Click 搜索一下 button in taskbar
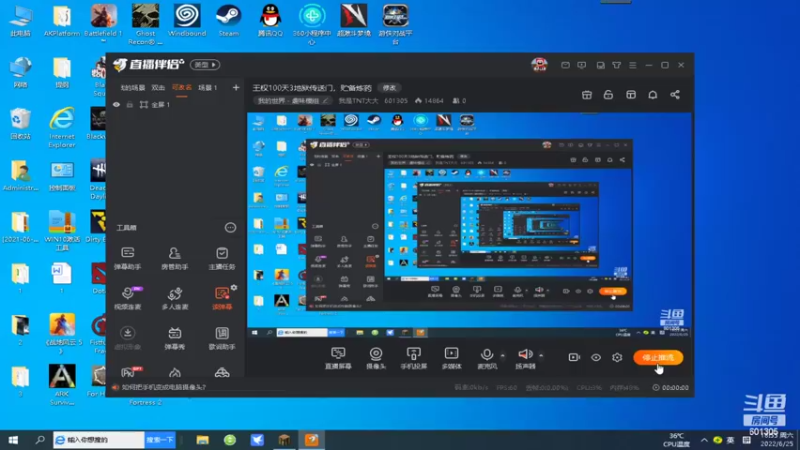Image resolution: width=800 pixels, height=450 pixels. [160, 440]
